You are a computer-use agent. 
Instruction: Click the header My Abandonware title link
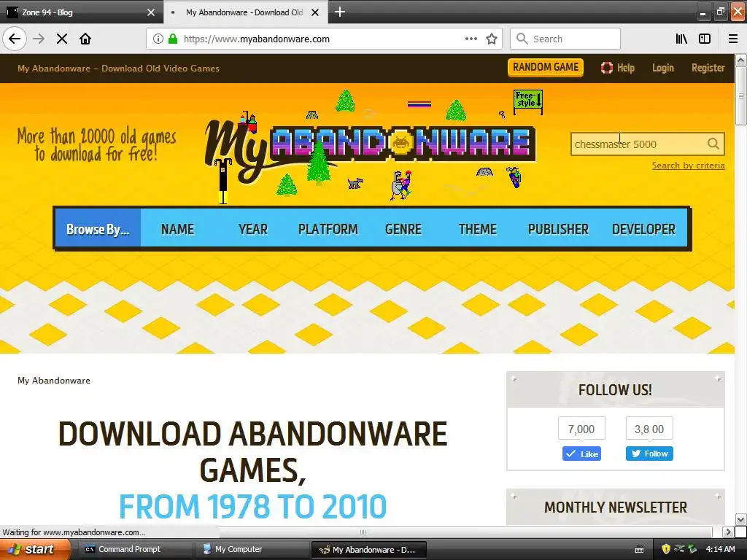[x=118, y=68]
